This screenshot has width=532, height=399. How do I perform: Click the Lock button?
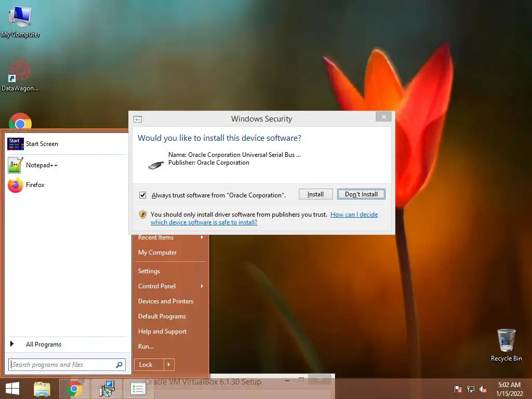click(x=149, y=365)
